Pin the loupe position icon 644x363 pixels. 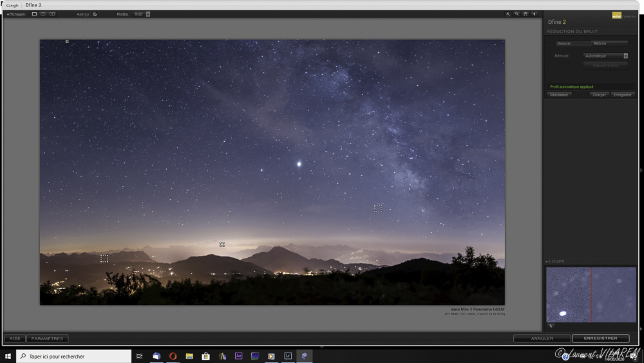(551, 326)
